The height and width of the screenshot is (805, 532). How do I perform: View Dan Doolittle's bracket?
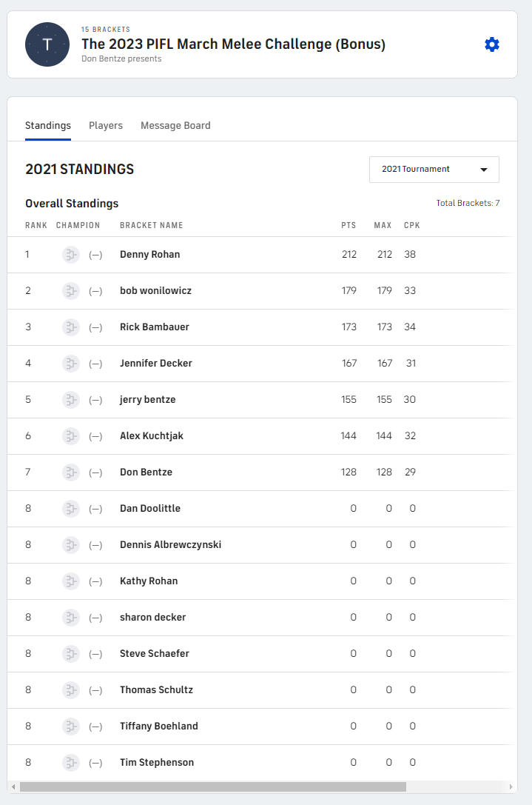(x=150, y=509)
